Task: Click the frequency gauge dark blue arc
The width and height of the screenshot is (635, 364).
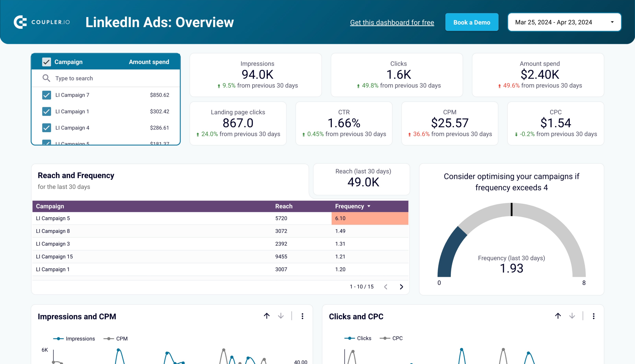Action: 450,252
